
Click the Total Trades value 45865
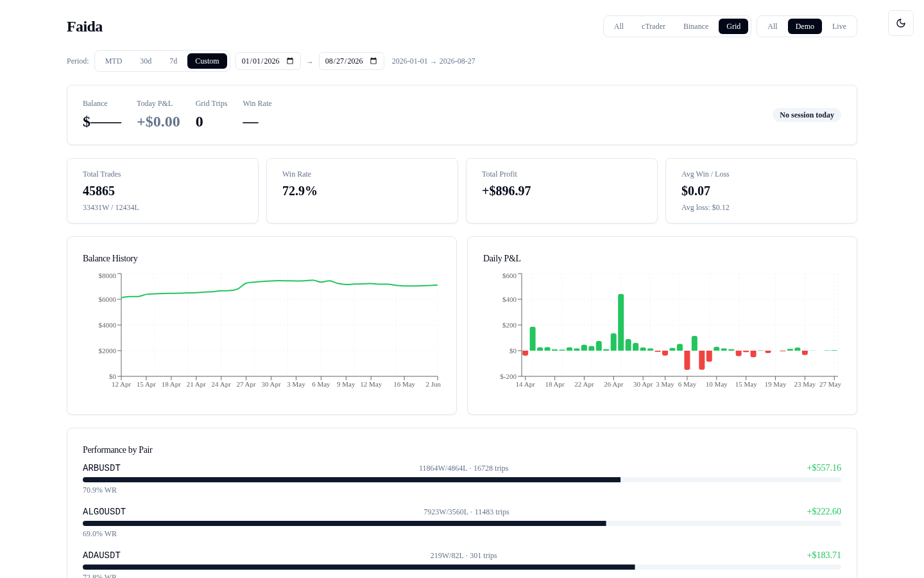(99, 191)
